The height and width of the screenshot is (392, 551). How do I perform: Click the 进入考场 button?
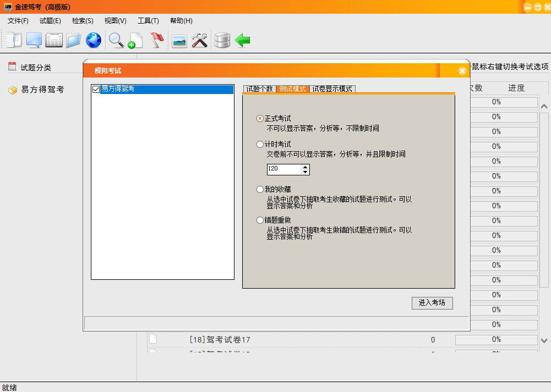tap(432, 303)
